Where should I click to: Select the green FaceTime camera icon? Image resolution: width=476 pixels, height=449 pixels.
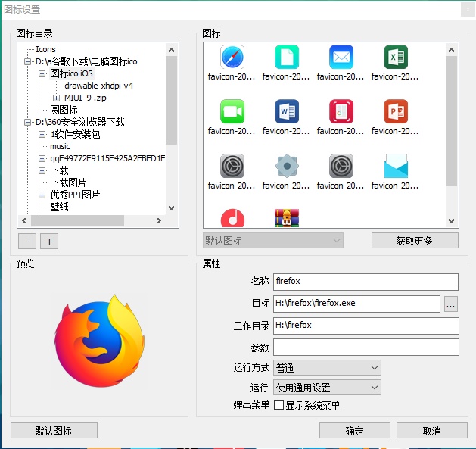[232, 111]
